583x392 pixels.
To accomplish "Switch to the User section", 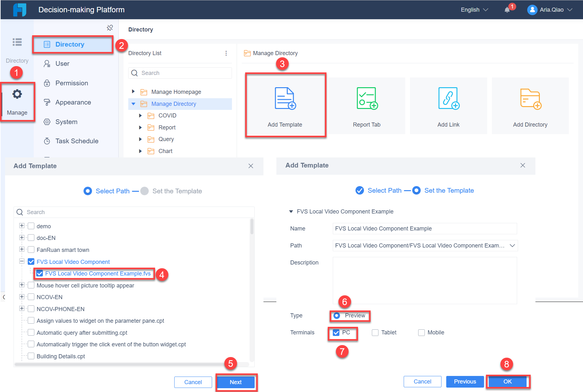I will tap(62, 64).
